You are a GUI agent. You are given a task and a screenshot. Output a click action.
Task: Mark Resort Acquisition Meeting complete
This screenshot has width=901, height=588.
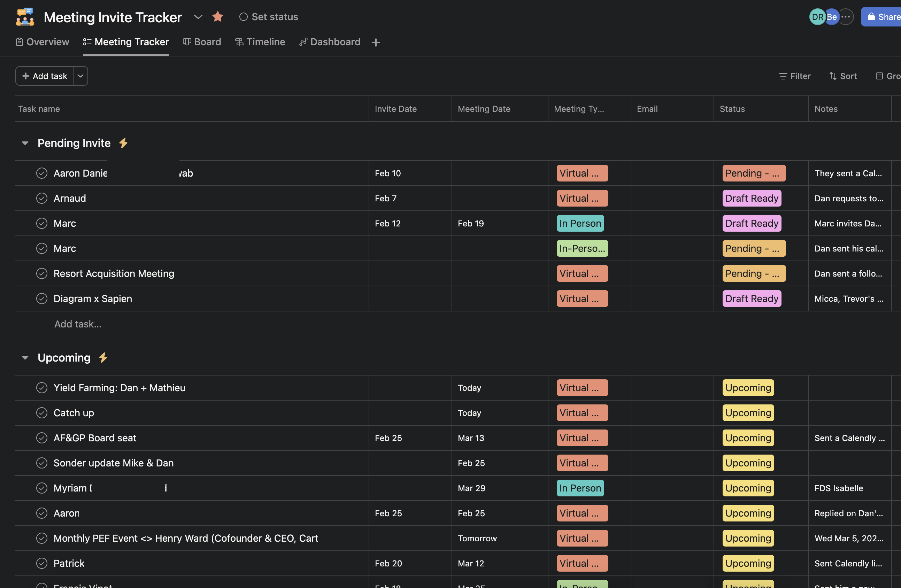coord(42,273)
